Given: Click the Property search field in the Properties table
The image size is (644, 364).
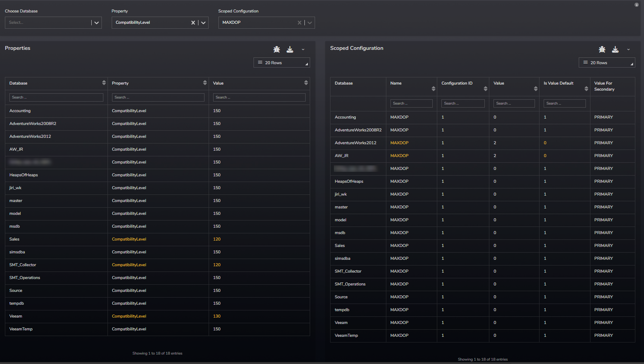Looking at the screenshot, I should click(158, 97).
